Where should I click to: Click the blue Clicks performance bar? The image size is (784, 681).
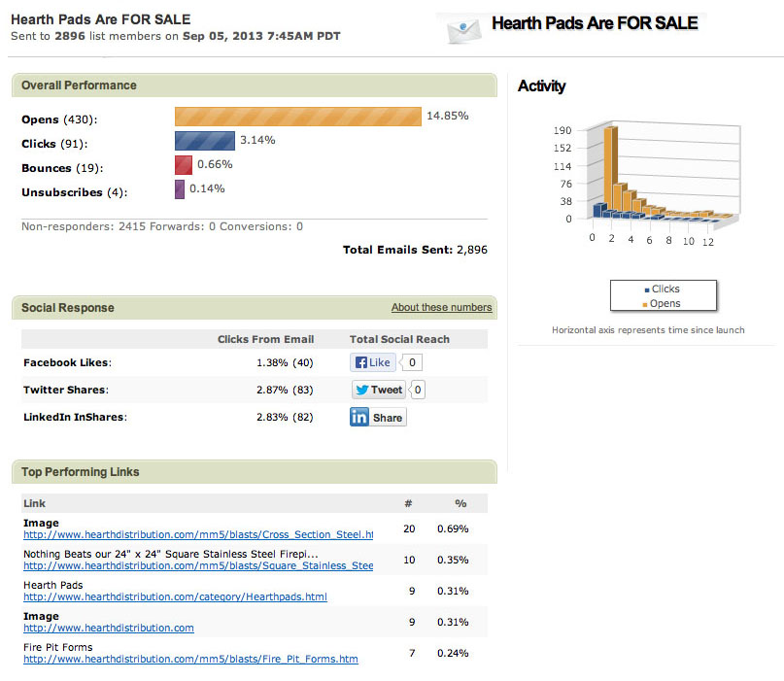click(204, 141)
